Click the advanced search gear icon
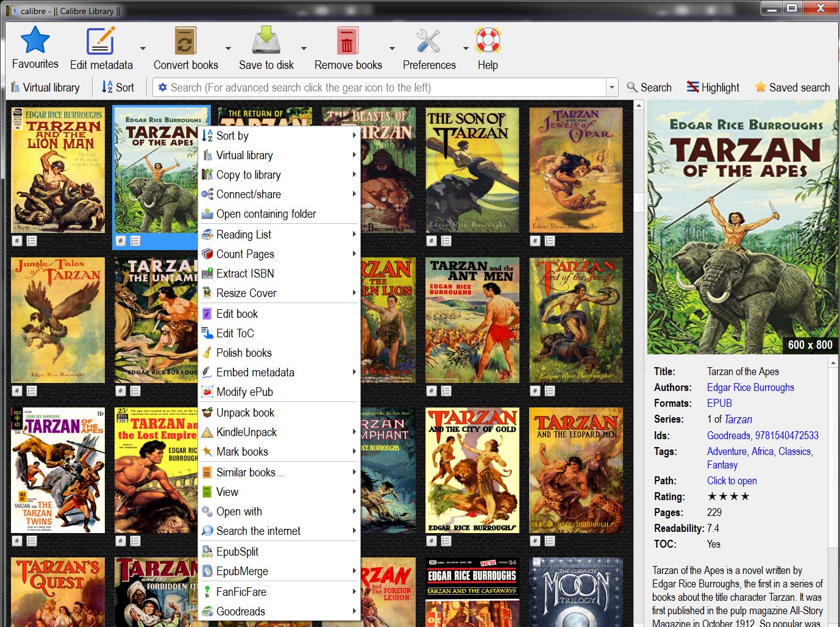This screenshot has width=840, height=627. 163,87
